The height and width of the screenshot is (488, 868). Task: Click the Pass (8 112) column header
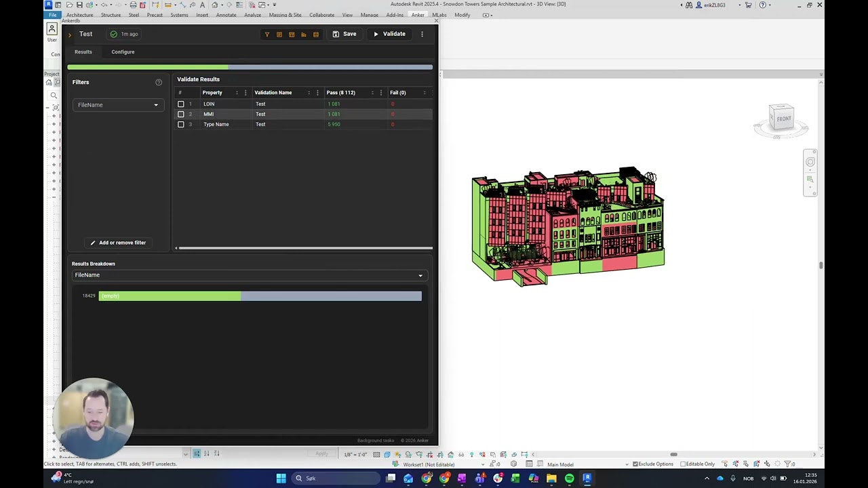point(341,93)
